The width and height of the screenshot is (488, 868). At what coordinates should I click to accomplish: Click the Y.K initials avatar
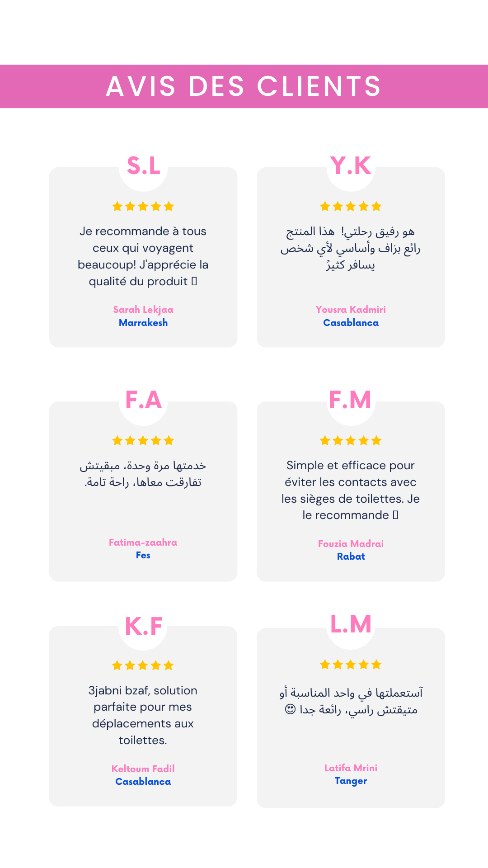click(351, 167)
